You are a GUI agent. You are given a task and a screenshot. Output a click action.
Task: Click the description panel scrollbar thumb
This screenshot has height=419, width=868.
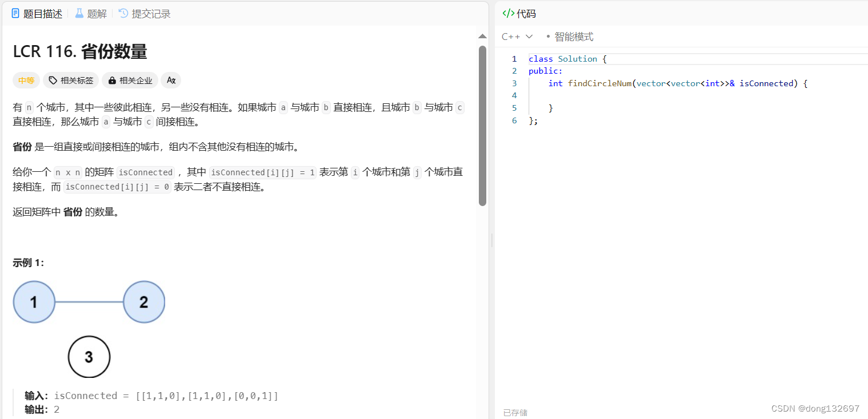482,126
